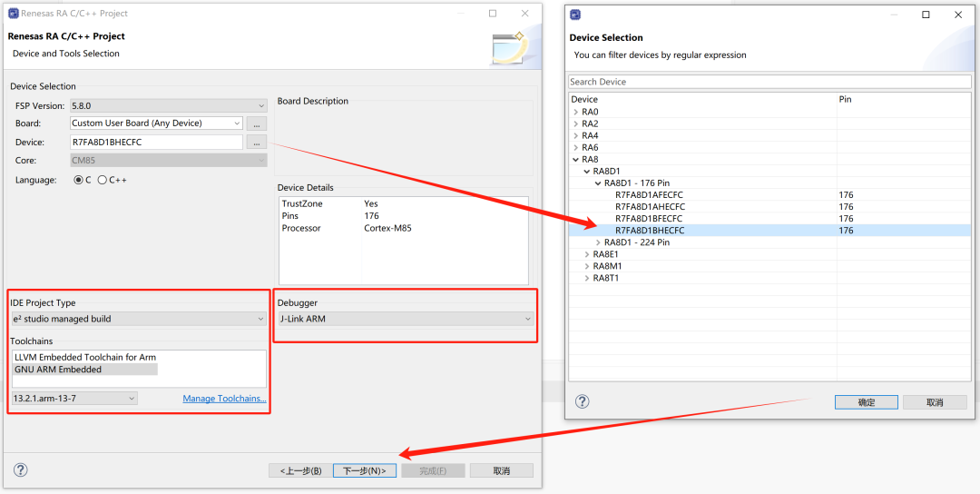Image resolution: width=980 pixels, height=494 pixels.
Task: Collapse the RA8 device family
Action: click(575, 160)
